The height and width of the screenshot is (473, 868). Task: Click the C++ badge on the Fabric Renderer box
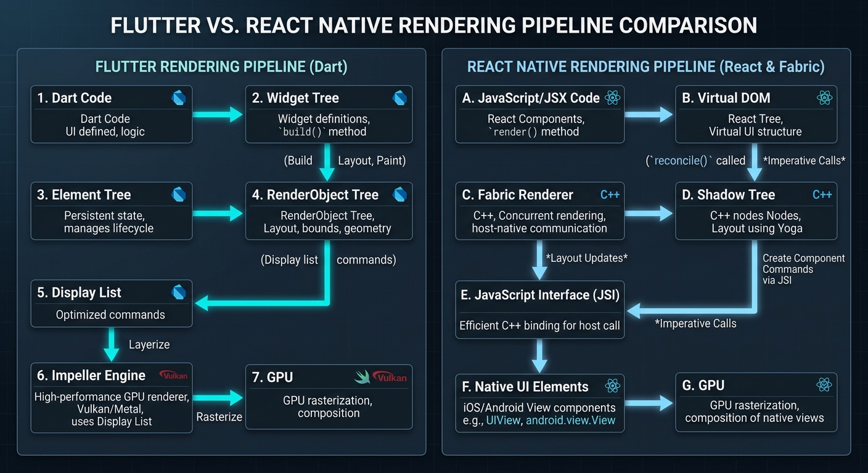tap(610, 194)
